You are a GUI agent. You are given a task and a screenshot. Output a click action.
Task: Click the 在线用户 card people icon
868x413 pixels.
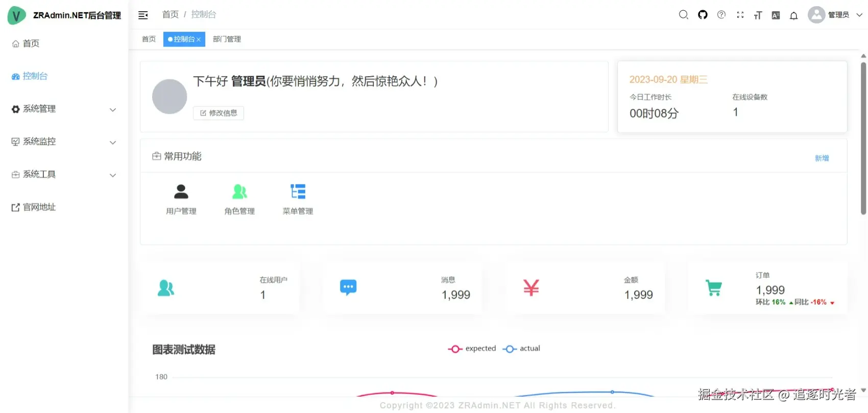pos(166,288)
